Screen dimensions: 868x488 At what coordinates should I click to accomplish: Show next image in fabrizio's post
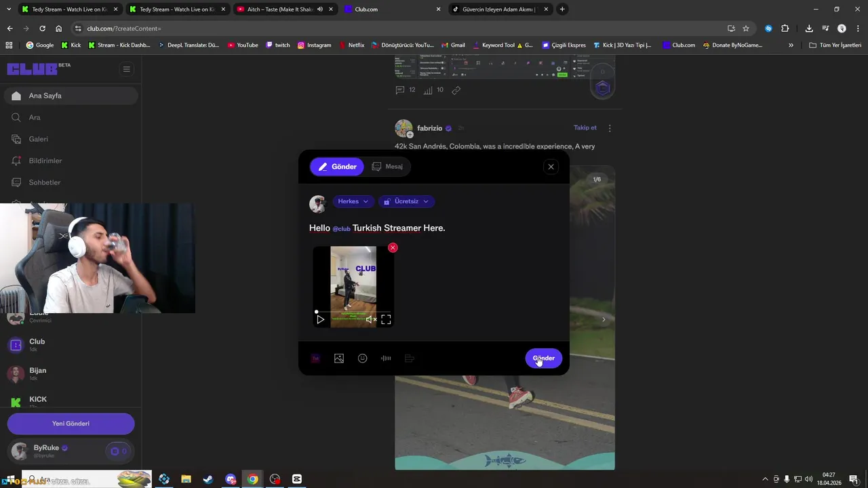click(604, 319)
